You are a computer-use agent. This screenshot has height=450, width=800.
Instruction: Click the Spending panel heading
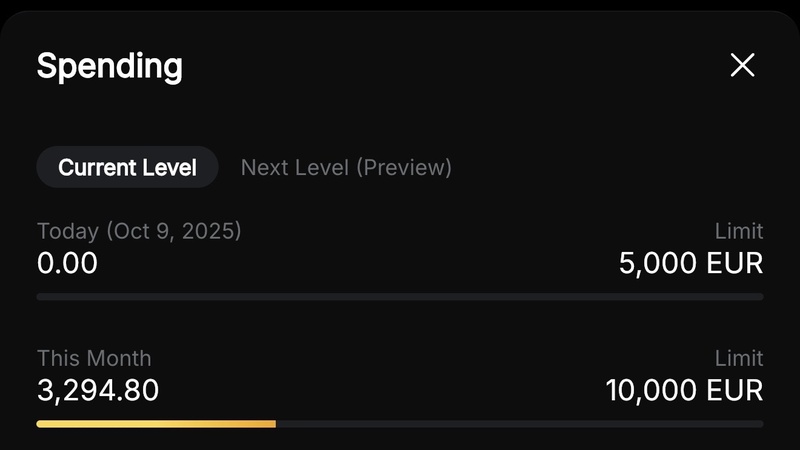[x=109, y=66]
